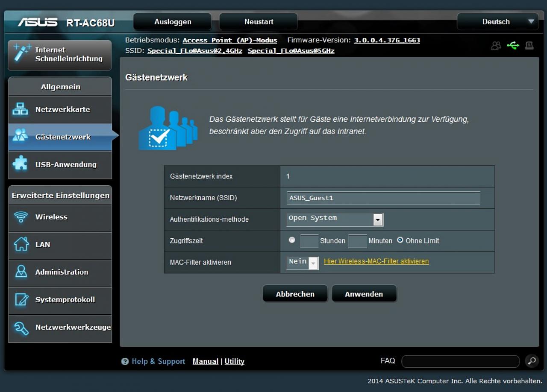547x392 pixels.
Task: Open the Access Point (AP)-Modus link
Action: 230,40
